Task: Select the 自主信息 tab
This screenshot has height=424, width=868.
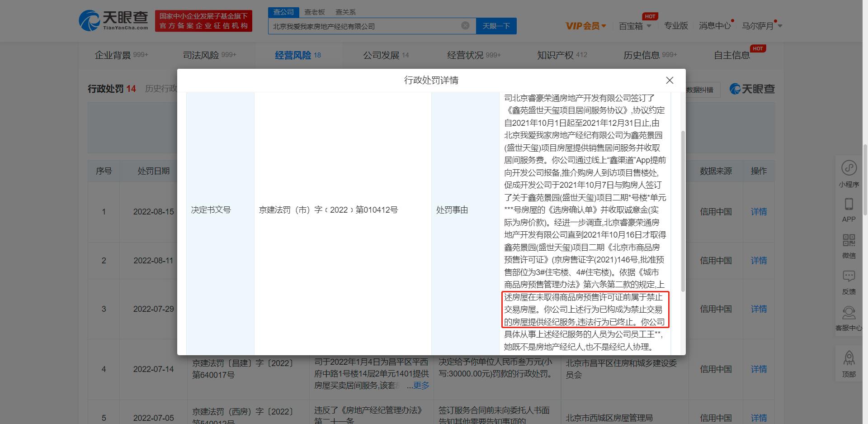Action: click(x=732, y=55)
